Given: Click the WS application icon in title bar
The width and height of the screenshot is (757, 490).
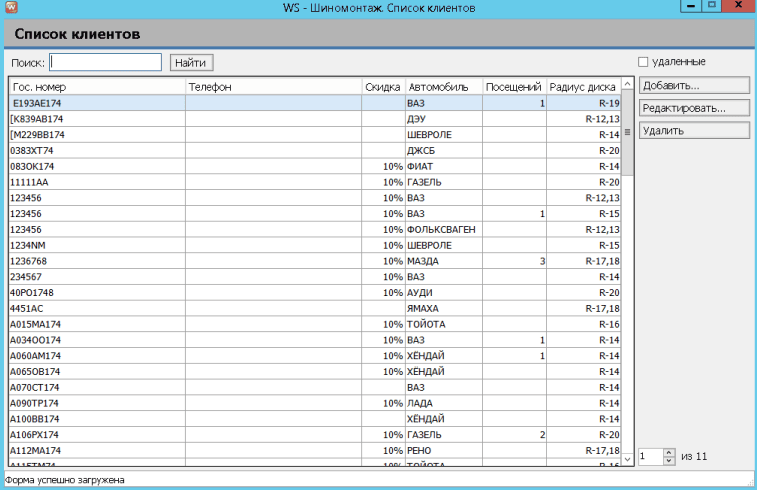Looking at the screenshot, I should tap(11, 7).
